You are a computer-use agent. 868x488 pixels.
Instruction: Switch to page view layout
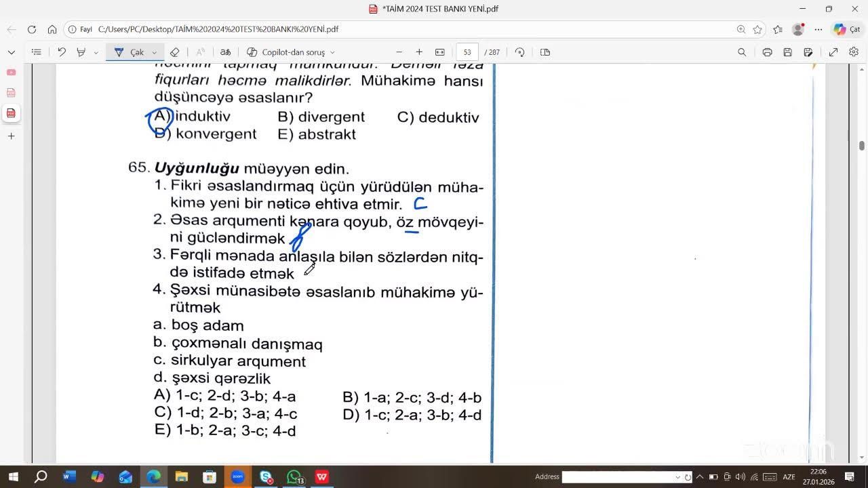coord(545,52)
